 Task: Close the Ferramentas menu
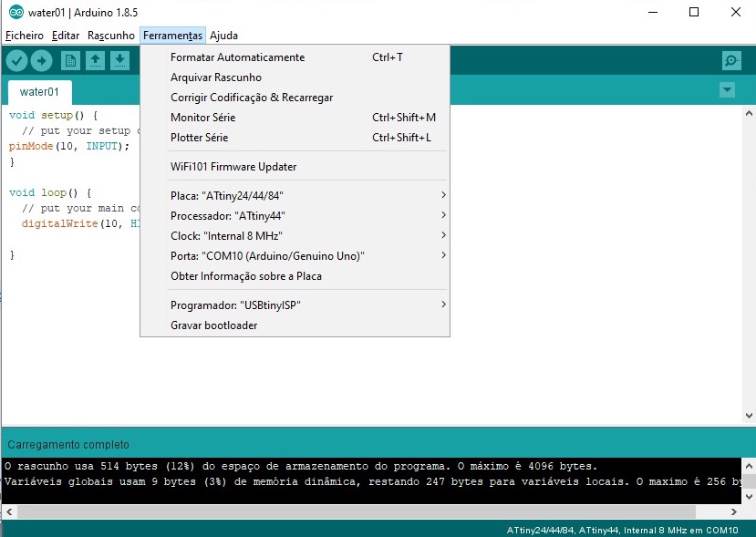(x=172, y=36)
